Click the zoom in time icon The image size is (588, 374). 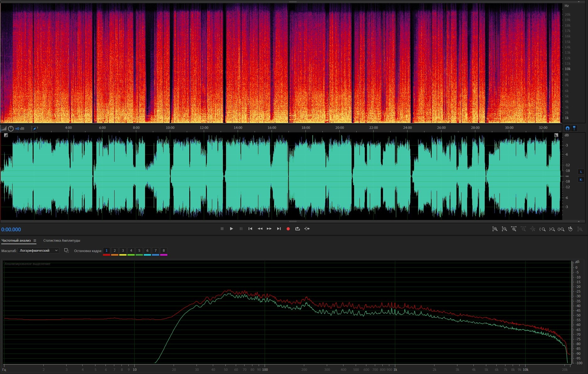[x=514, y=229]
